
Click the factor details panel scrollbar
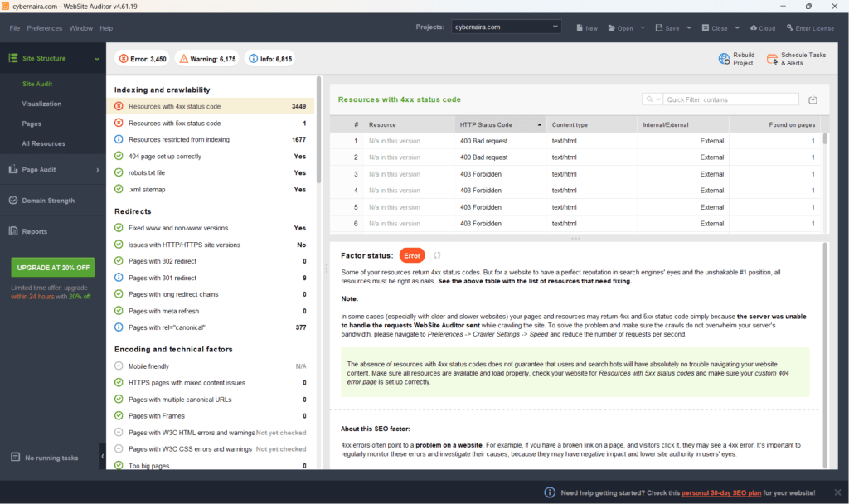[825, 355]
